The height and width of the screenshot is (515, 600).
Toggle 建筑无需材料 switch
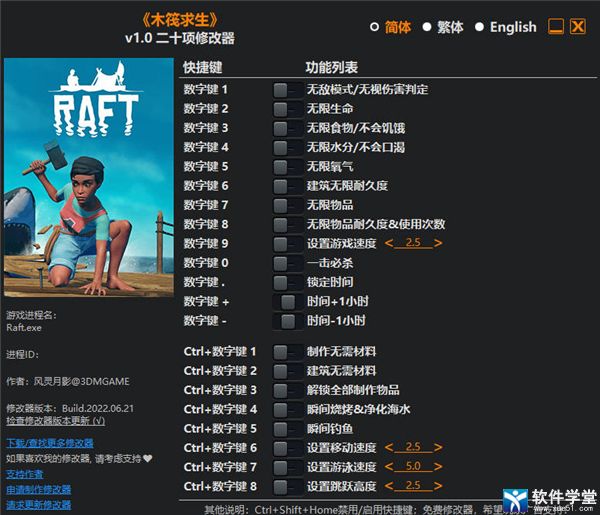pos(287,371)
